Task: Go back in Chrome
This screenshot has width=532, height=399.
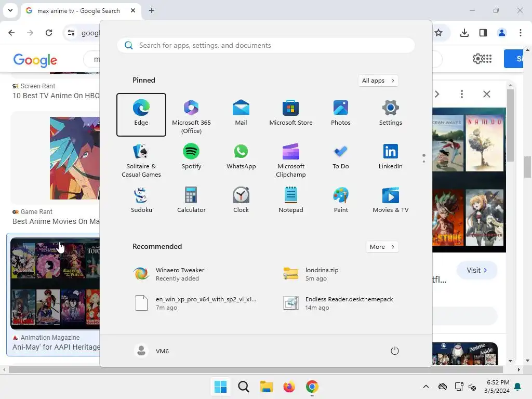Action: (11, 33)
